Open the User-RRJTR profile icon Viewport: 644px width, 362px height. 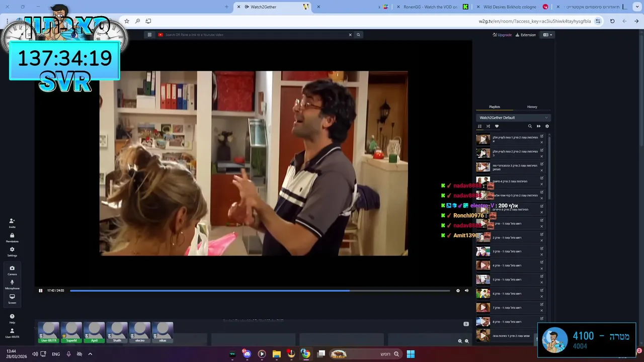12,333
